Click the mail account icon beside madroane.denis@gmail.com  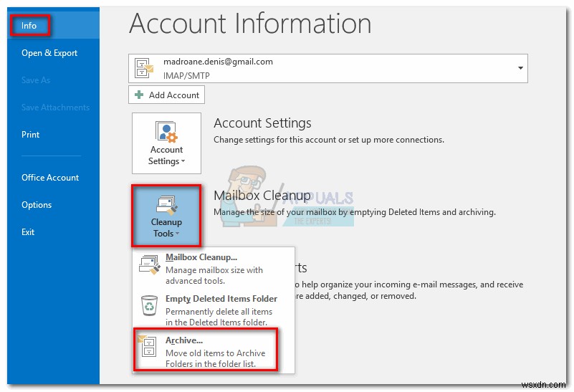(x=144, y=68)
